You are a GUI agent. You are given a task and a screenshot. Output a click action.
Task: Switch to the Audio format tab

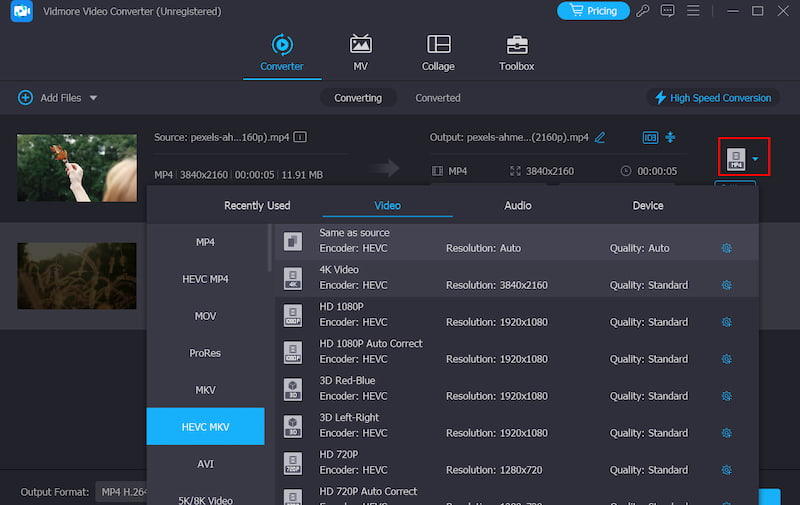(x=517, y=205)
